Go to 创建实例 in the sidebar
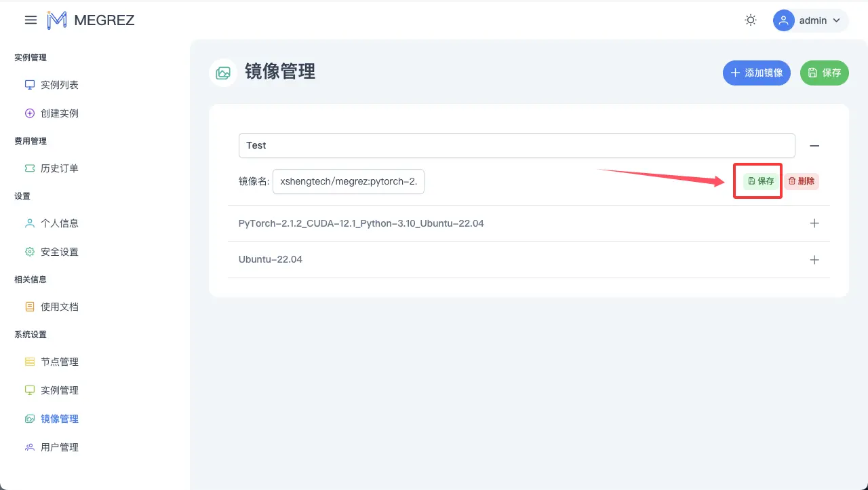This screenshot has width=868, height=490. click(x=59, y=113)
